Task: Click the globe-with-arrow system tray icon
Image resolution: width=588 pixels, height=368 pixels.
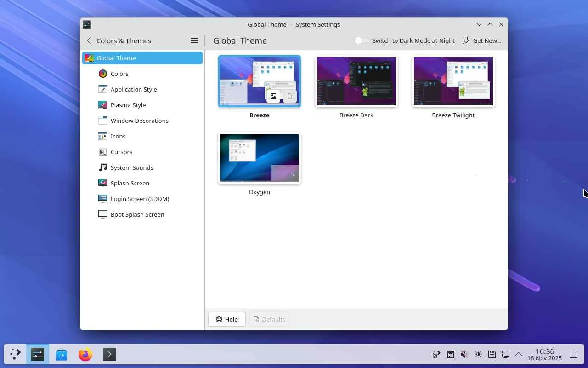Action: coord(436,354)
